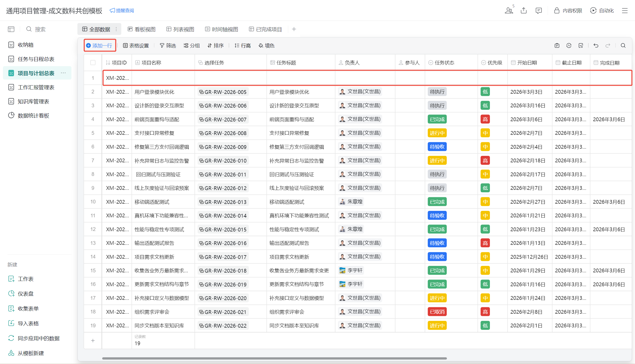Click the redo arrow icon
This screenshot has height=364, width=635.
pos(608,46)
